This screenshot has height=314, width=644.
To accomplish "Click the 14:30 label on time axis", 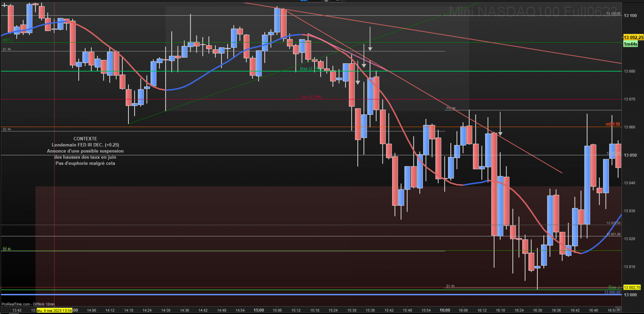I will (166, 310).
